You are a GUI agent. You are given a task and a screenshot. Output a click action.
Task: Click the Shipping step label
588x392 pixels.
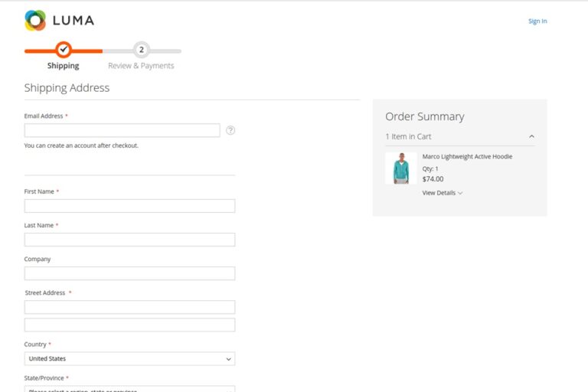point(63,66)
